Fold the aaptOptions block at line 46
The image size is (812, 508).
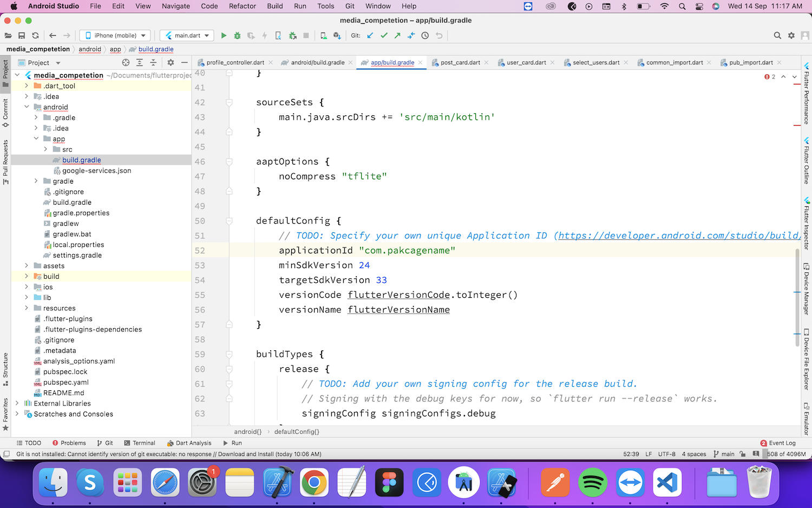pos(229,161)
